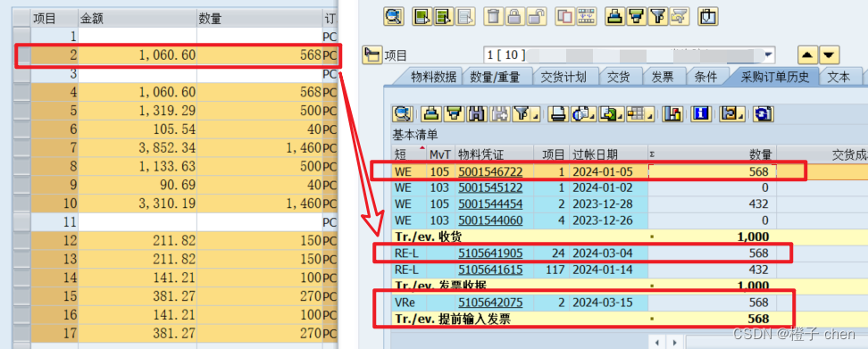The height and width of the screenshot is (349, 868).
Task: Click the ABC analysis chart icon
Action: 672,114
